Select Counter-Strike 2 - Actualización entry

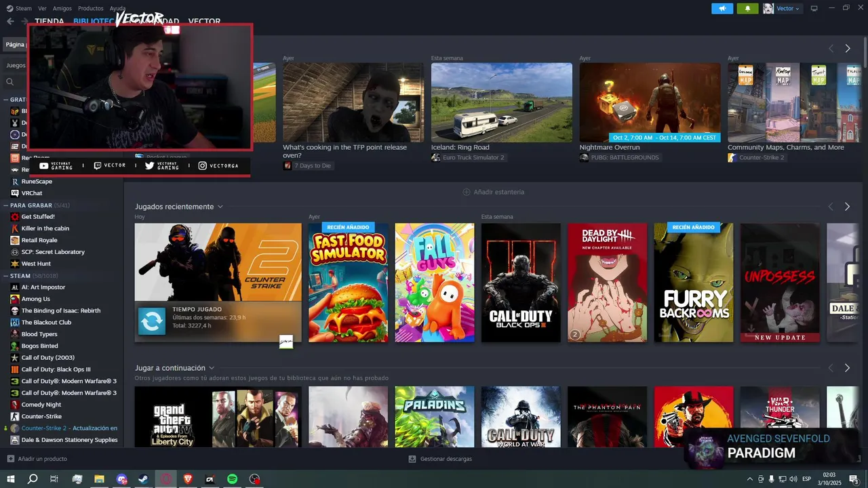point(69,428)
